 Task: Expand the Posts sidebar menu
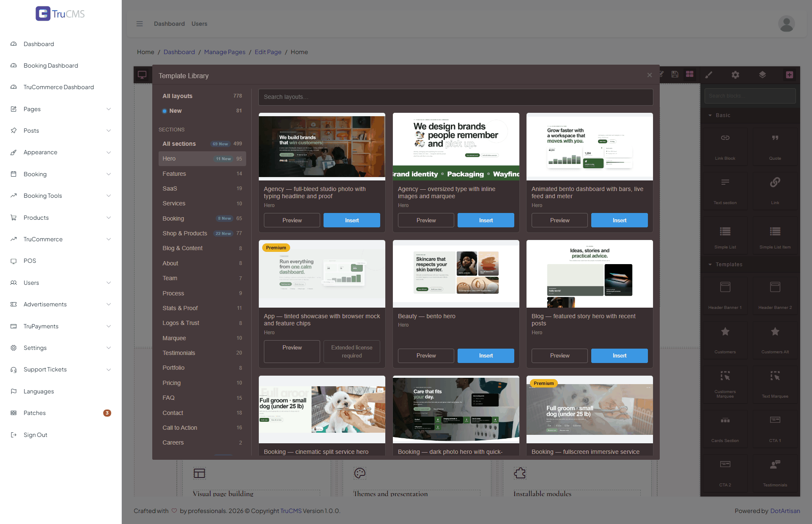(x=61, y=131)
